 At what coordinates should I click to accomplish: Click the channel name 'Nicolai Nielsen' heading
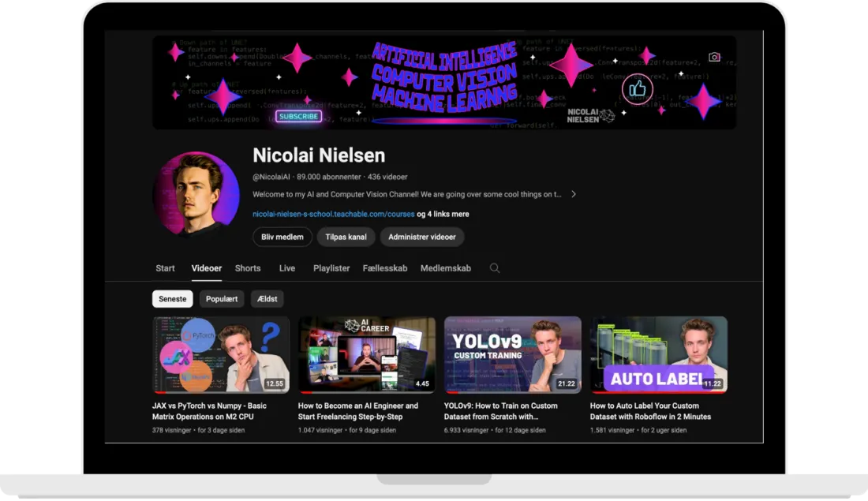pyautogui.click(x=319, y=155)
